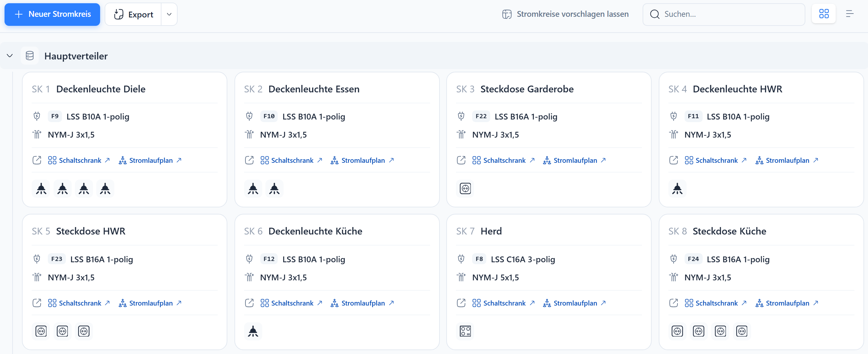Open Stromlaufplan for Steckdose Garderobe

click(x=575, y=160)
